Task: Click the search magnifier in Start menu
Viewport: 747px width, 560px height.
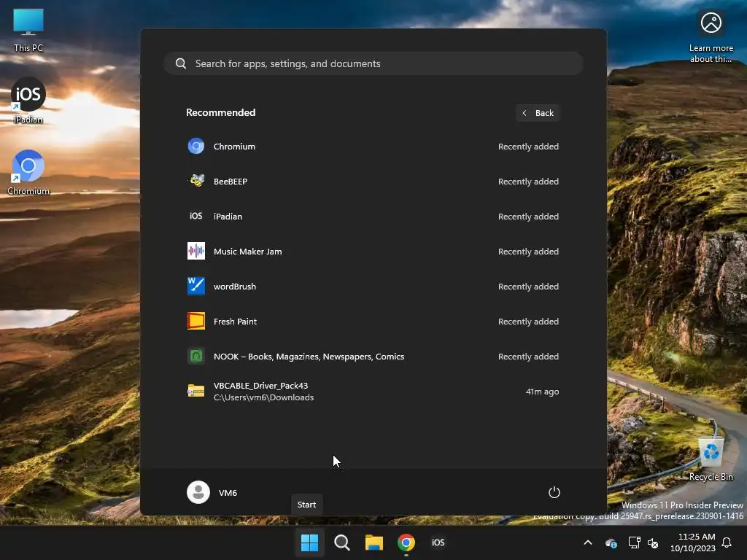Action: point(181,63)
